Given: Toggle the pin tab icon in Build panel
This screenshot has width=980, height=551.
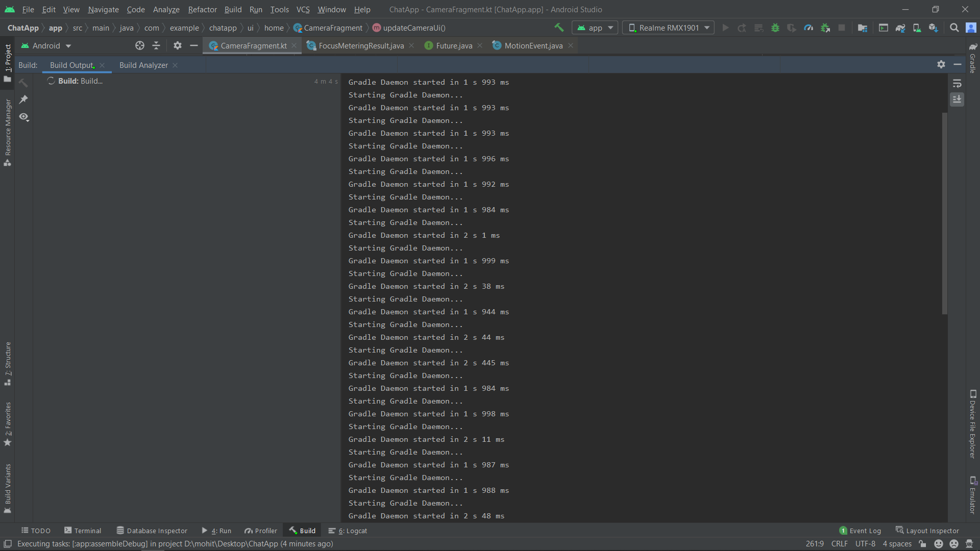Looking at the screenshot, I should coord(23,99).
